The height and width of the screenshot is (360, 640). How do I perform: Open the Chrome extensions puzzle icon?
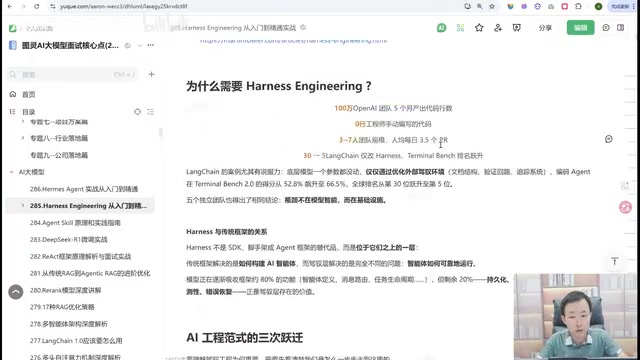tap(578, 7)
